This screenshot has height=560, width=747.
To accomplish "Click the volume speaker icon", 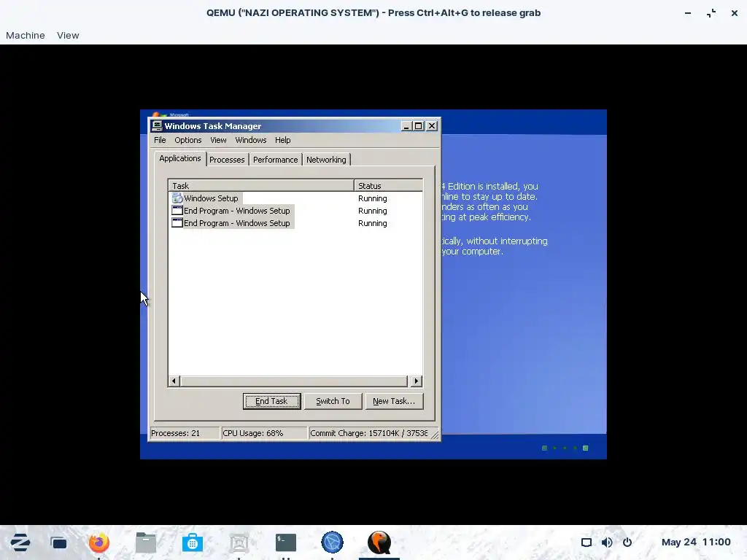I will tap(607, 542).
